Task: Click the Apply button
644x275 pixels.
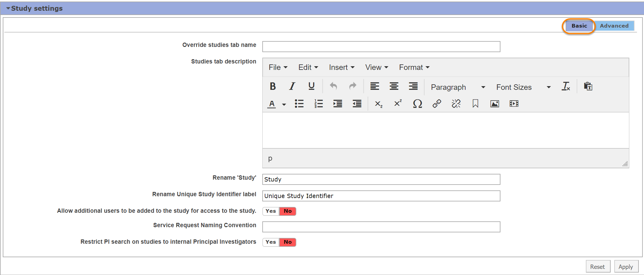Action: (x=626, y=267)
